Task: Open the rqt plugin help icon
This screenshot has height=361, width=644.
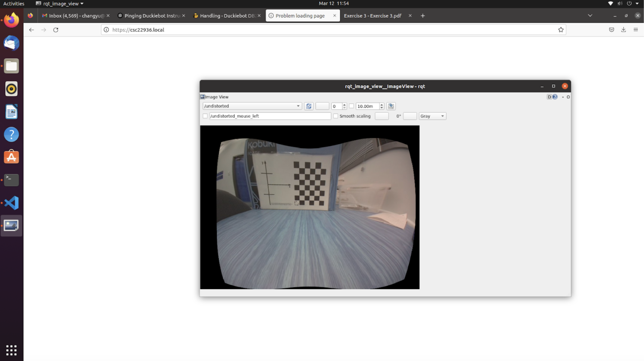Action: (x=555, y=97)
